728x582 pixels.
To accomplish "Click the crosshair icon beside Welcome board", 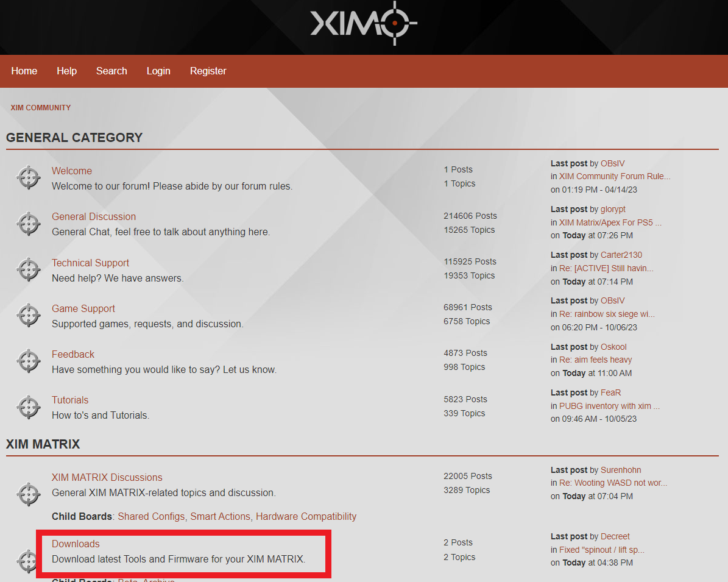I will pyautogui.click(x=29, y=178).
